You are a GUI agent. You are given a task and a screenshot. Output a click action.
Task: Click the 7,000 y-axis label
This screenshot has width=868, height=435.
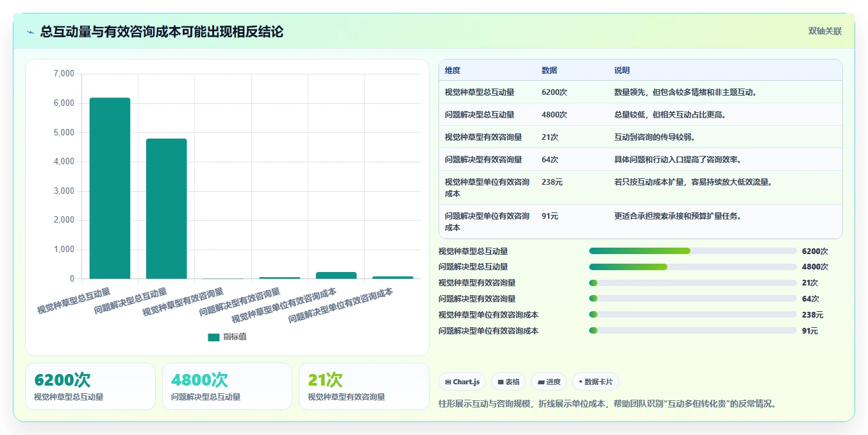coord(64,74)
